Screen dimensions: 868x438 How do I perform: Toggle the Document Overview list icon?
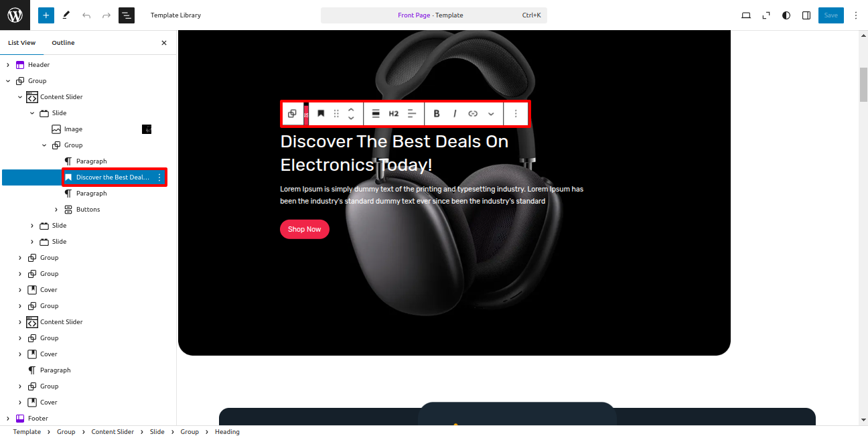click(127, 15)
